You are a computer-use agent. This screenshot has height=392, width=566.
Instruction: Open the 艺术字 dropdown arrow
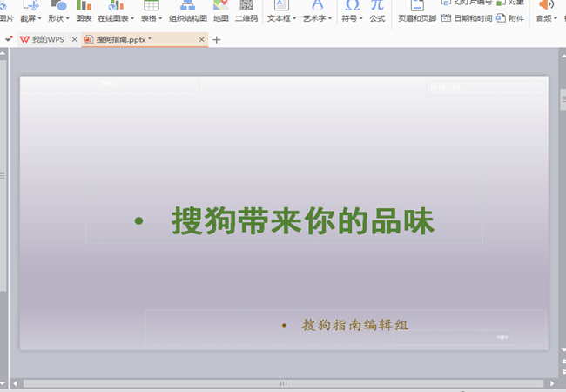click(330, 19)
